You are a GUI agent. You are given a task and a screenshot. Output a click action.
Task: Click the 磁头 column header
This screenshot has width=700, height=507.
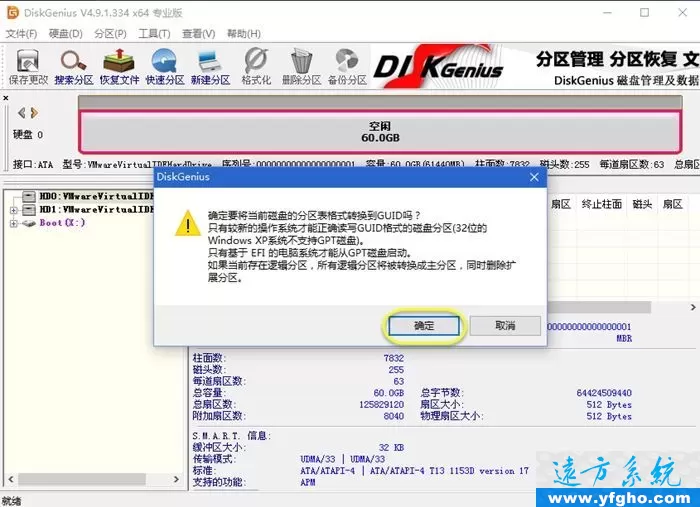coord(642,204)
